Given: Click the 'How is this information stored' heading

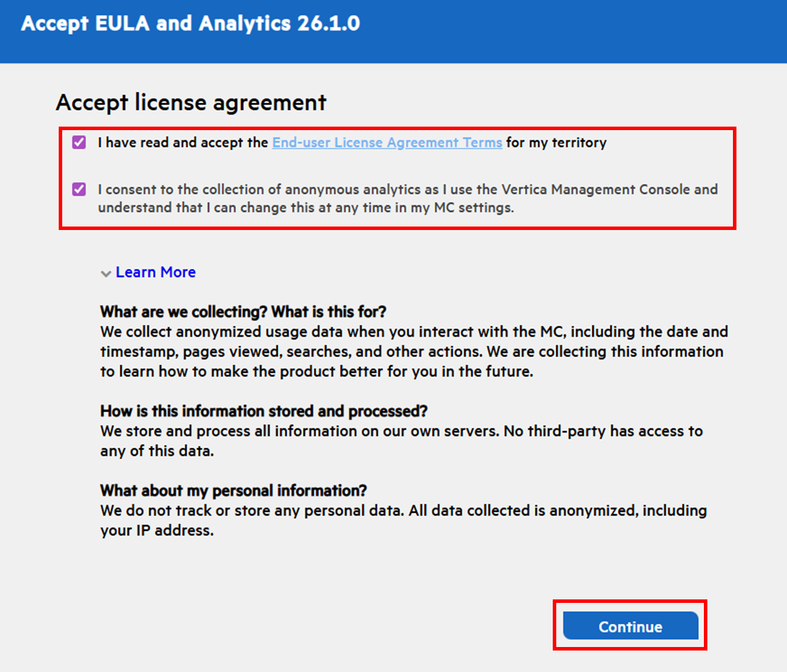Looking at the screenshot, I should pyautogui.click(x=263, y=411).
